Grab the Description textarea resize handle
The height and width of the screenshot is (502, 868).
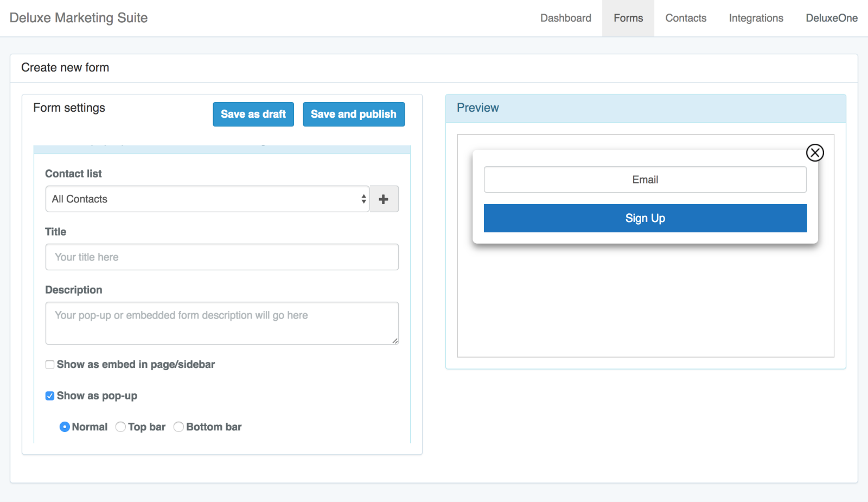tap(395, 341)
